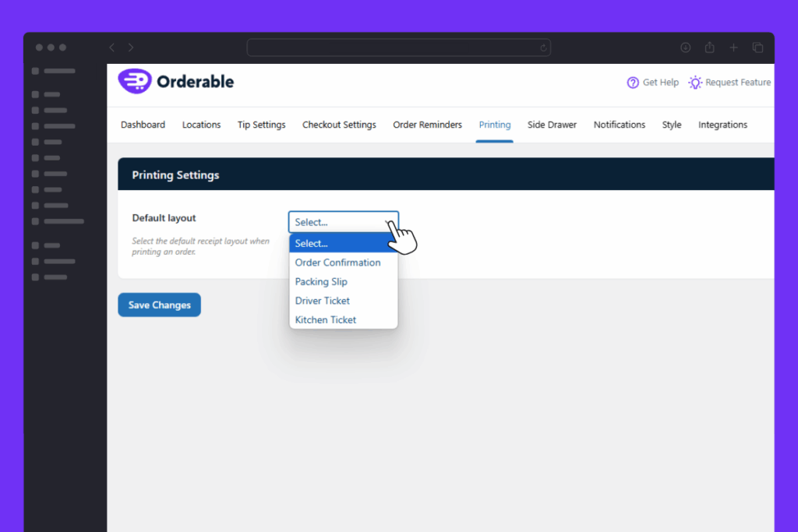Pick Driver Ticket from layout options
This screenshot has height=532, width=798.
coord(322,301)
